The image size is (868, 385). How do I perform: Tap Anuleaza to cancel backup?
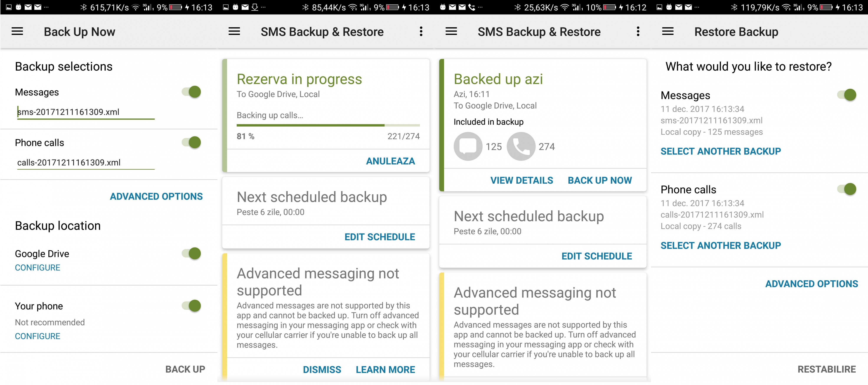tap(391, 162)
